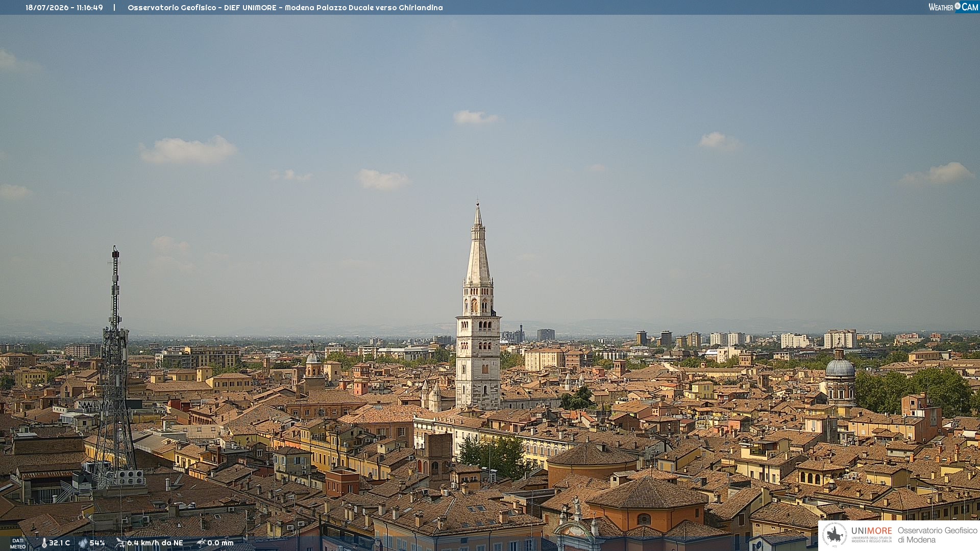Image resolution: width=980 pixels, height=551 pixels.
Task: Click the rain umbrella precipitation icon
Action: [x=201, y=543]
